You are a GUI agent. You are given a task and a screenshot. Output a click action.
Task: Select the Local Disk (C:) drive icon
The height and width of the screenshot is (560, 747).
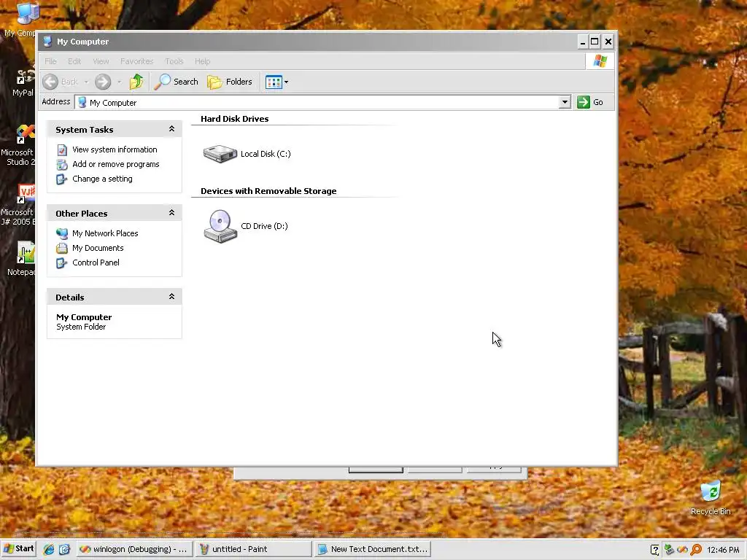pyautogui.click(x=220, y=154)
